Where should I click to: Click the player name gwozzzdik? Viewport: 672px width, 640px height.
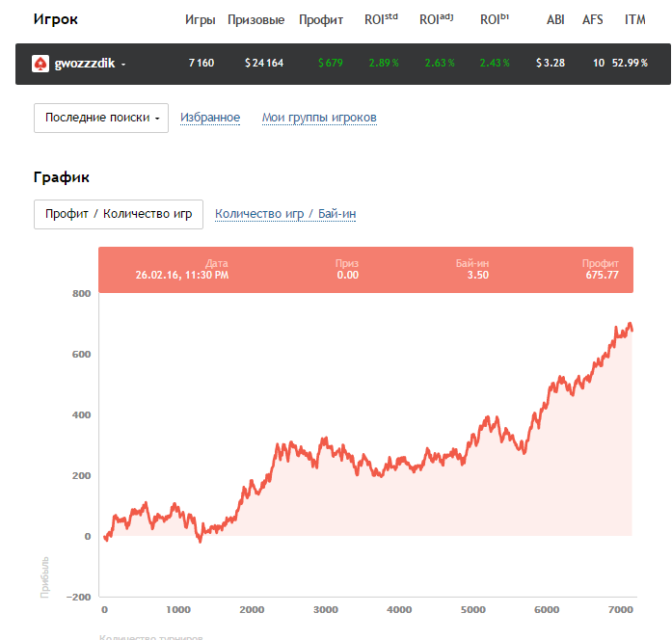[x=85, y=64]
